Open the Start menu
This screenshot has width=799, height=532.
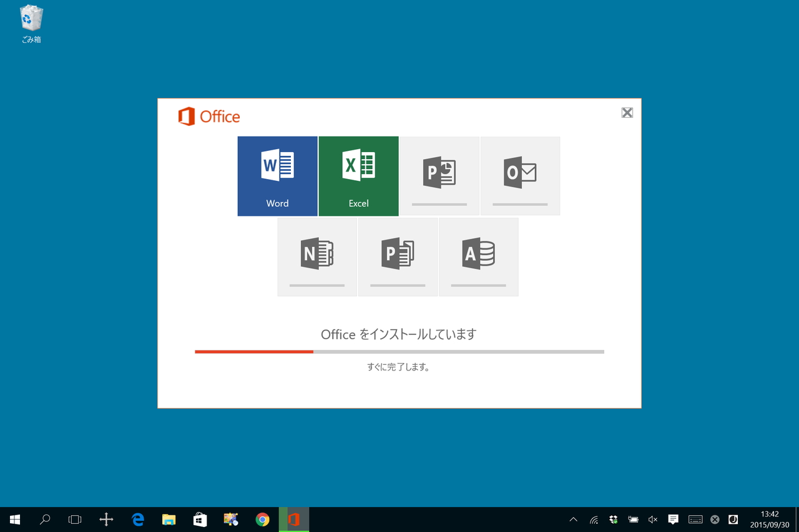(x=14, y=519)
